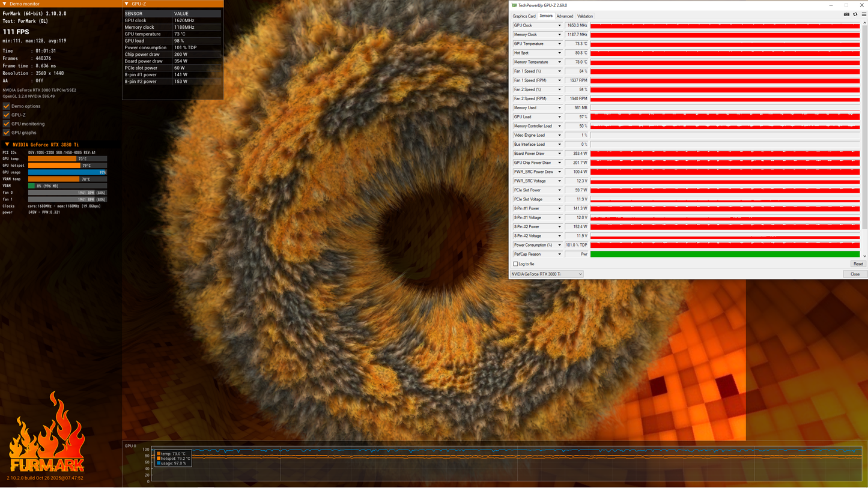Click the GPU-Z refresh icon
The height and width of the screenshot is (488, 868).
click(x=855, y=14)
